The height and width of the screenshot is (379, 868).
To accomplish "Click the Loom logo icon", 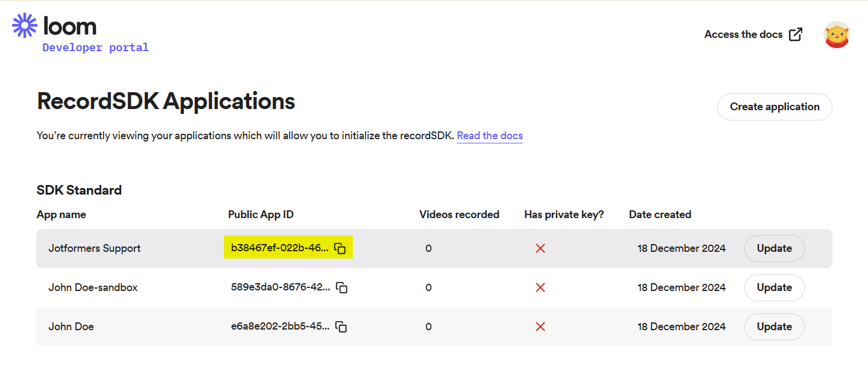I will tap(25, 25).
